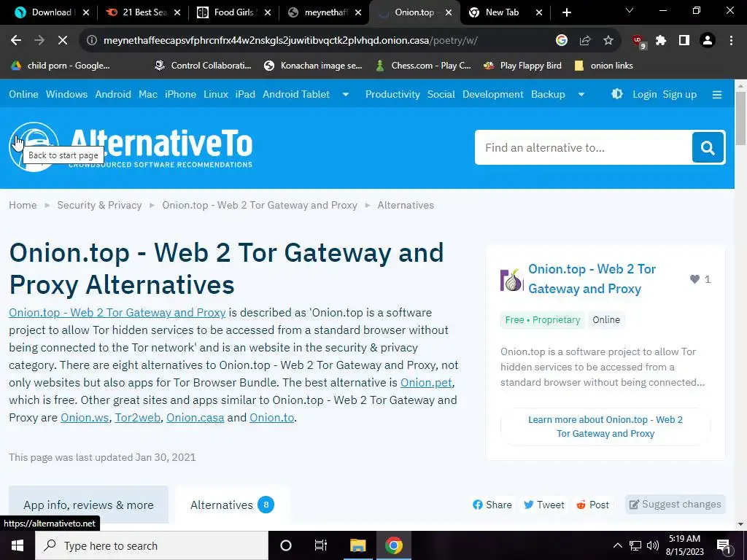This screenshot has width=747, height=560.
Task: Show hidden system tray icons
Action: pos(617,545)
